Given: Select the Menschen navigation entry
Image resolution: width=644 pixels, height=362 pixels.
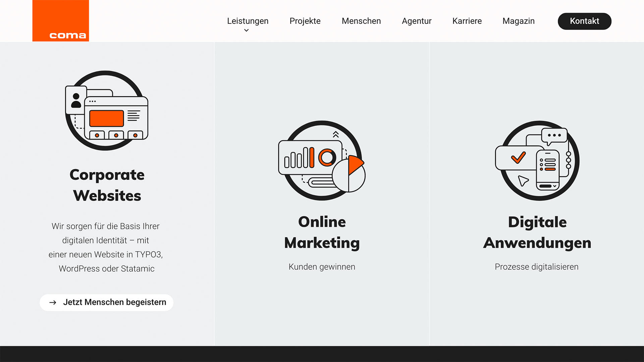Looking at the screenshot, I should point(361,21).
